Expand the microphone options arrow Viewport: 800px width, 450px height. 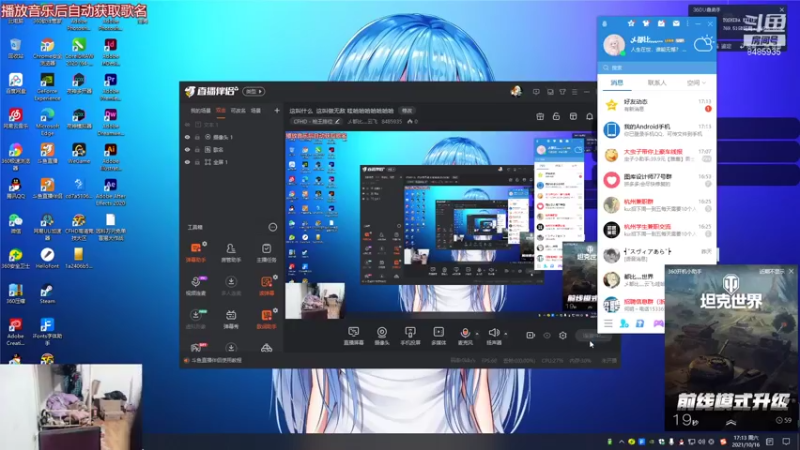click(477, 334)
